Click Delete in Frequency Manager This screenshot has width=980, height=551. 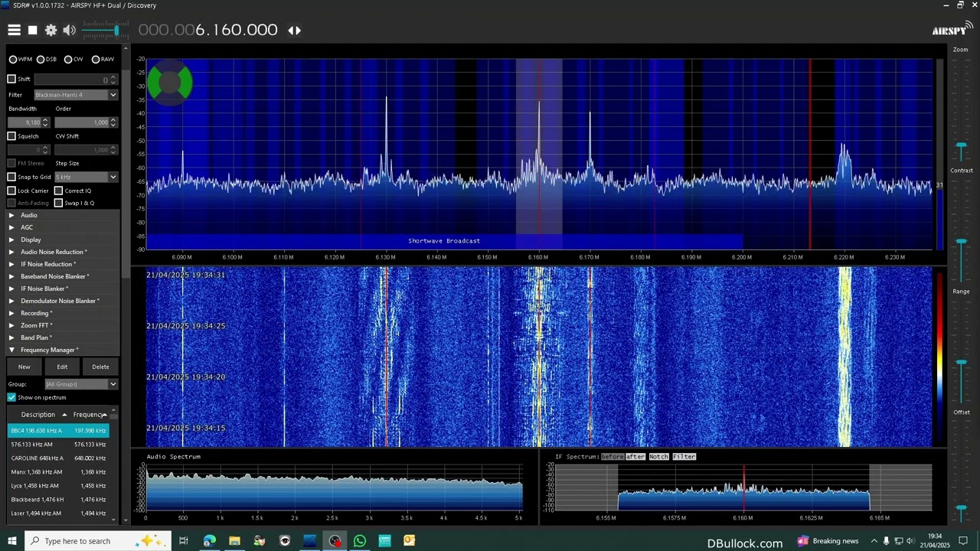(x=100, y=367)
